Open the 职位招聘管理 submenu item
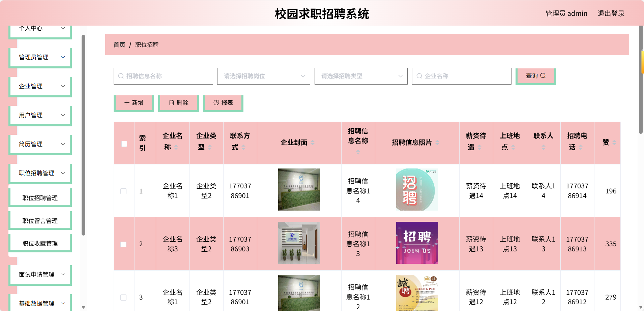The image size is (644, 311). (40, 198)
